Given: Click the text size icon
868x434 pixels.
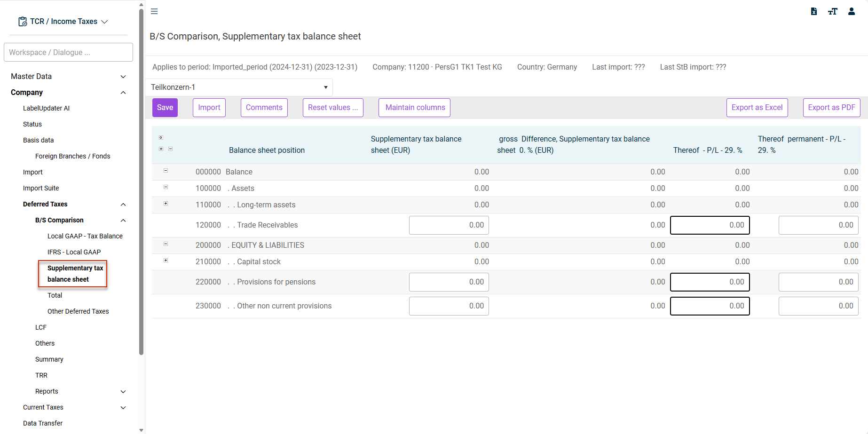Looking at the screenshot, I should (833, 11).
